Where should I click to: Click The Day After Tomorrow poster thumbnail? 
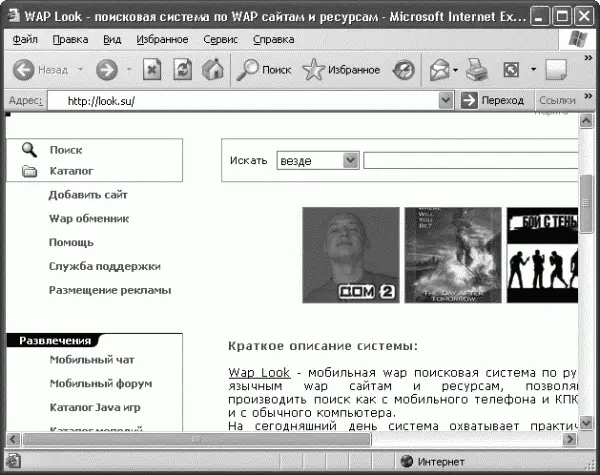(x=453, y=255)
